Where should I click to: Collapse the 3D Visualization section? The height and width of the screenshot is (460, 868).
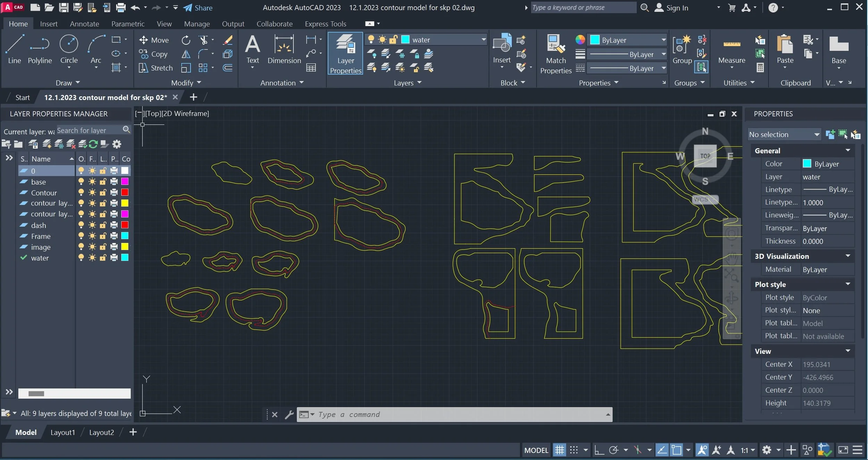[848, 256]
